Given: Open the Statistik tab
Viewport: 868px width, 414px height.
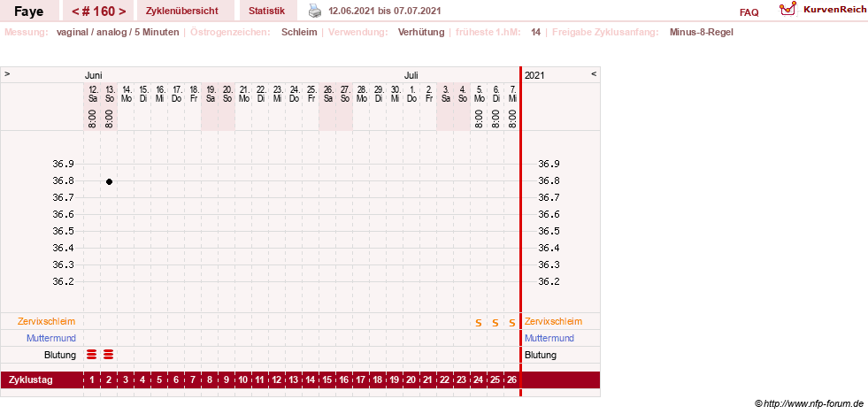Looking at the screenshot, I should point(267,11).
